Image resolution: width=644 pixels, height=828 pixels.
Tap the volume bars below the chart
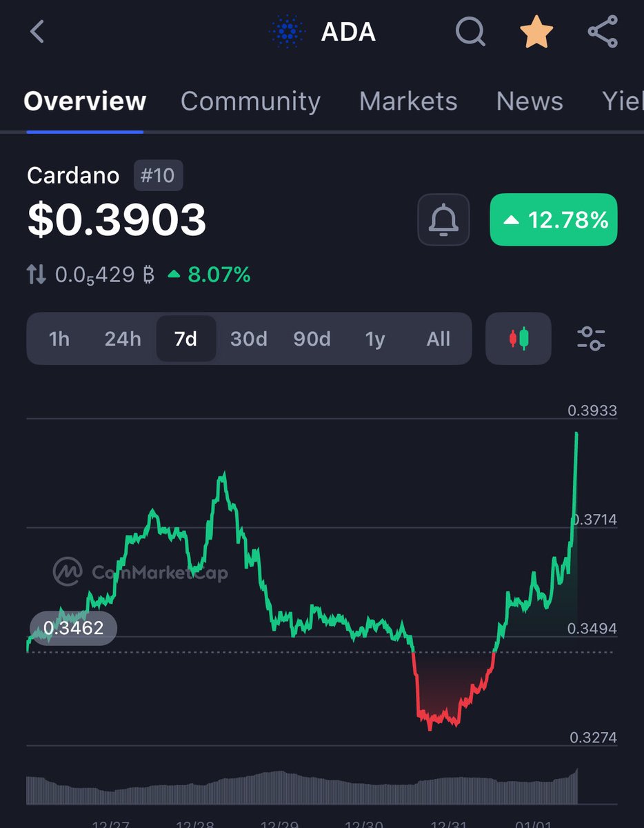point(302,787)
